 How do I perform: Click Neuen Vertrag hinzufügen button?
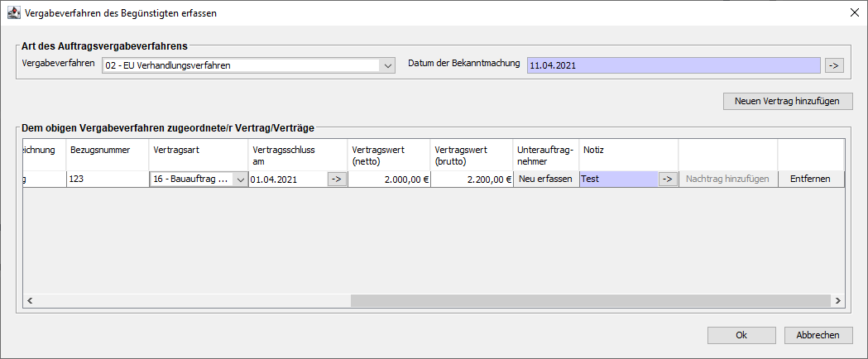(787, 101)
